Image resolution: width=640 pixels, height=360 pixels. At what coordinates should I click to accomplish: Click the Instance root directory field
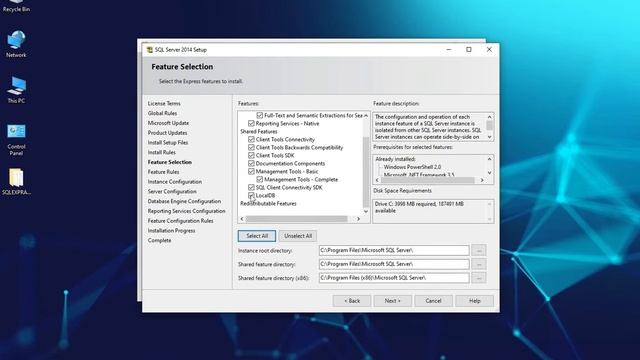[394, 250]
